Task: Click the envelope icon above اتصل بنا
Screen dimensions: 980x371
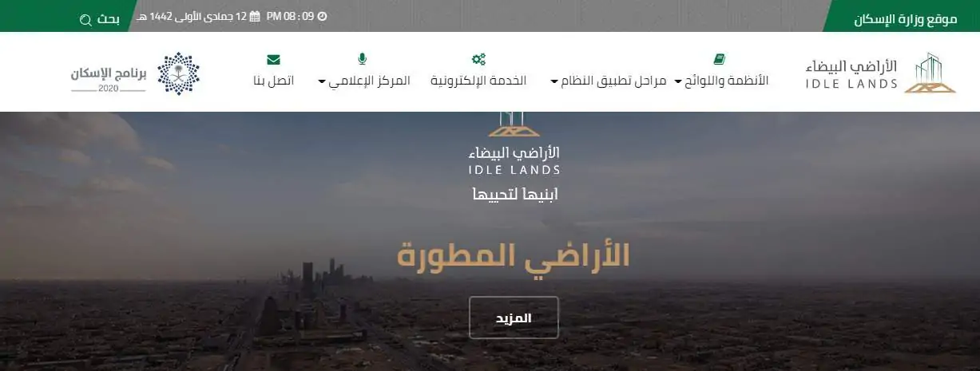Action: 273,59
